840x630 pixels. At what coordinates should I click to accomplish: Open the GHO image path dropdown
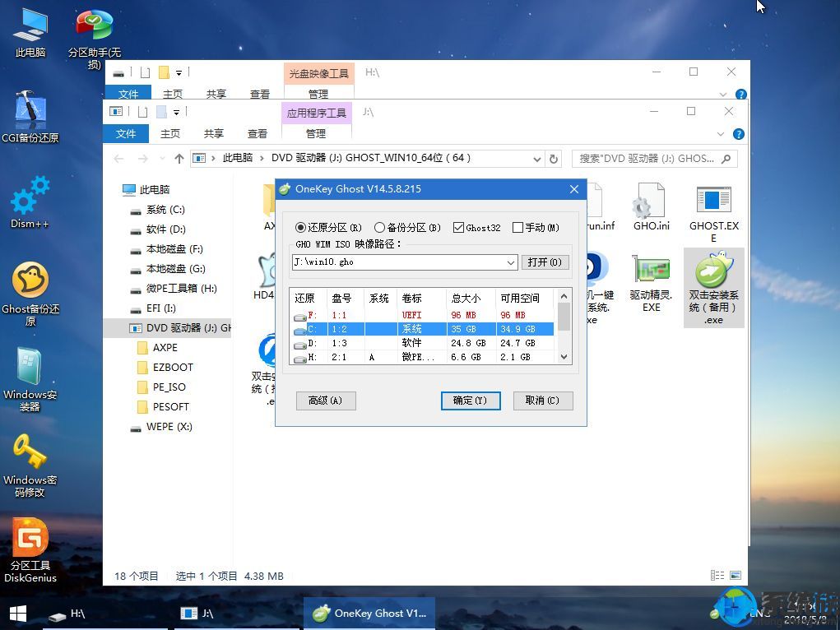(x=510, y=262)
